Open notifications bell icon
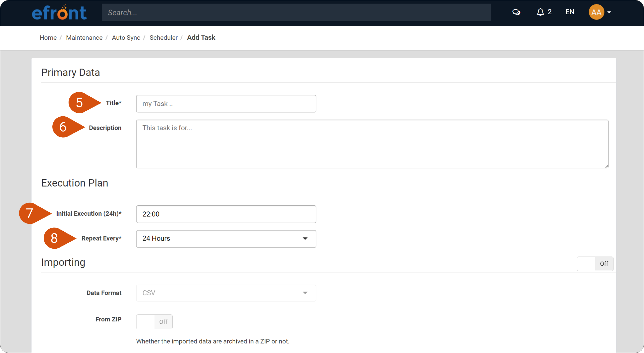 [540, 12]
